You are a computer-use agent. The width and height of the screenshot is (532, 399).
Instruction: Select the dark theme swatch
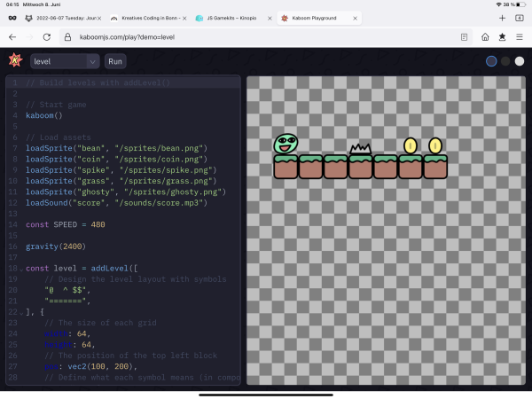point(505,61)
